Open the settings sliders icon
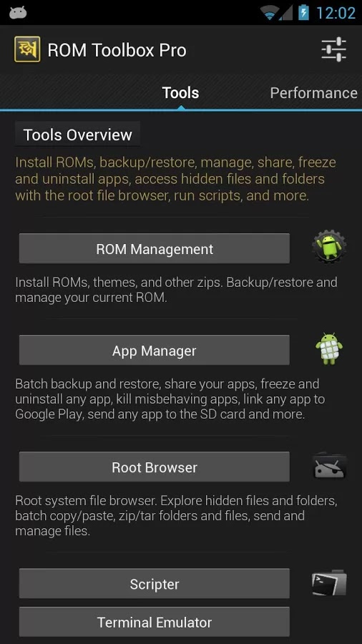The height and width of the screenshot is (644, 362). [x=333, y=49]
